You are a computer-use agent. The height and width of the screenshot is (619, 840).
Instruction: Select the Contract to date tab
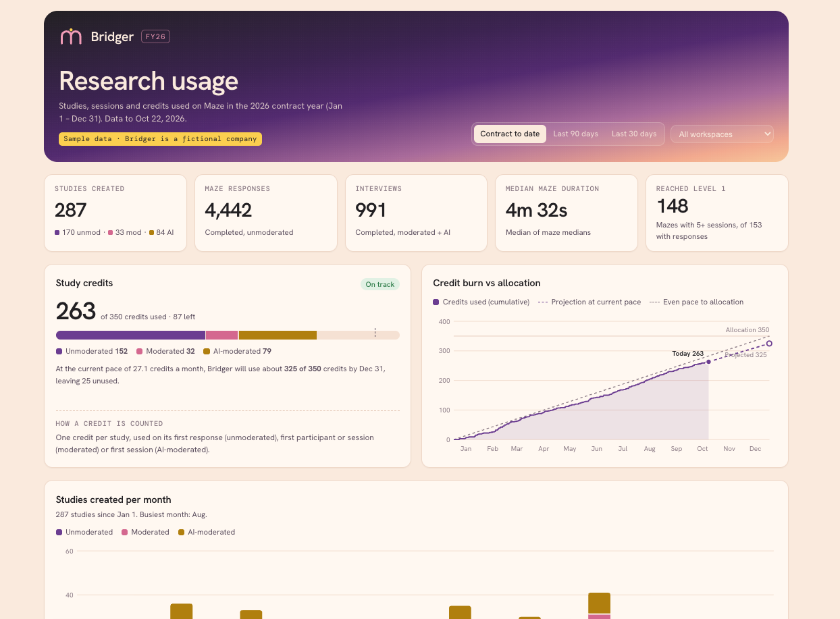510,134
